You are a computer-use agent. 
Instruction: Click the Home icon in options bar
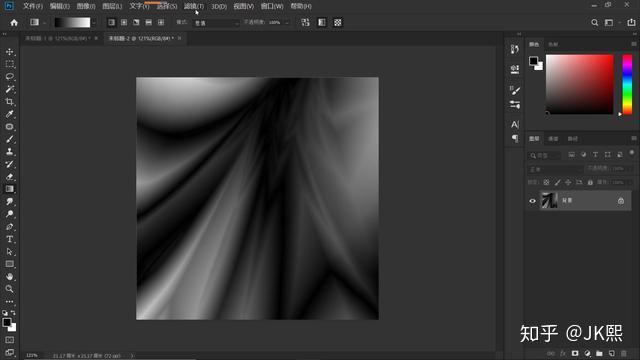[14, 23]
